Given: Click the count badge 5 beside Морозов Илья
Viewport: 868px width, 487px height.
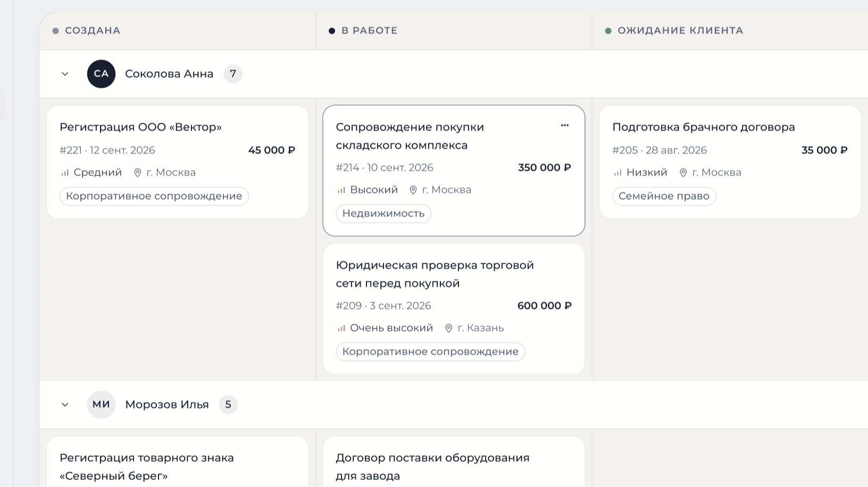Looking at the screenshot, I should click(228, 405).
